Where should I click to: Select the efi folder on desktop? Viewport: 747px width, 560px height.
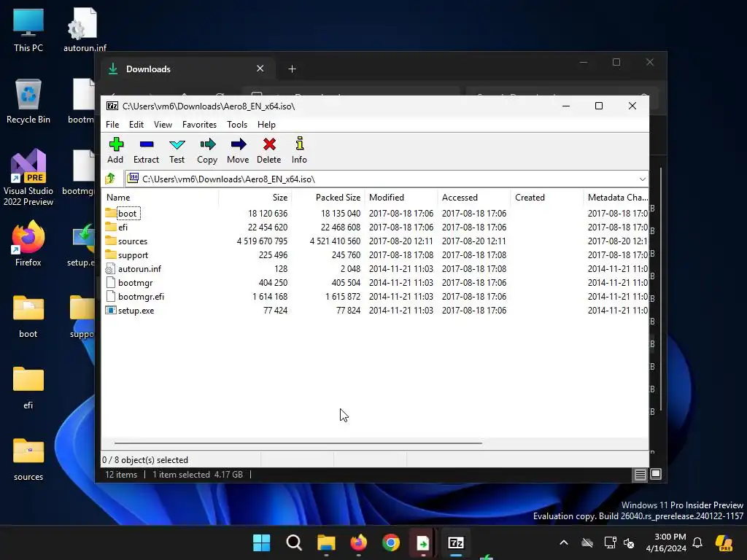click(28, 388)
